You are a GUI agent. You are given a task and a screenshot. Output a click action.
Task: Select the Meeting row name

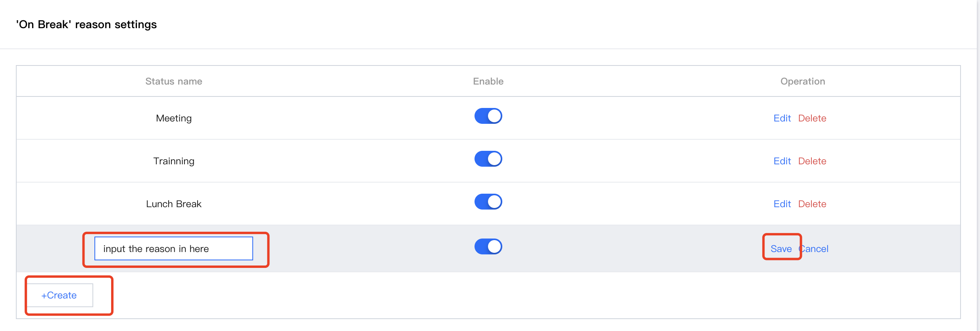(x=173, y=118)
